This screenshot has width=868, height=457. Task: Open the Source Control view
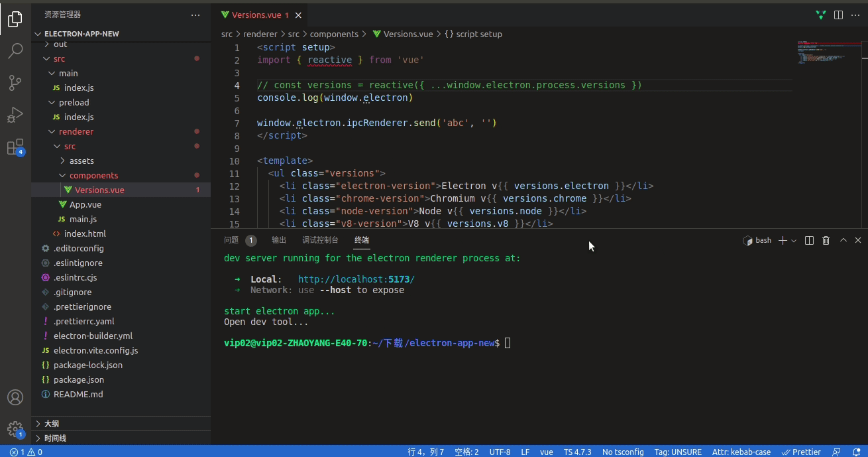(16, 82)
